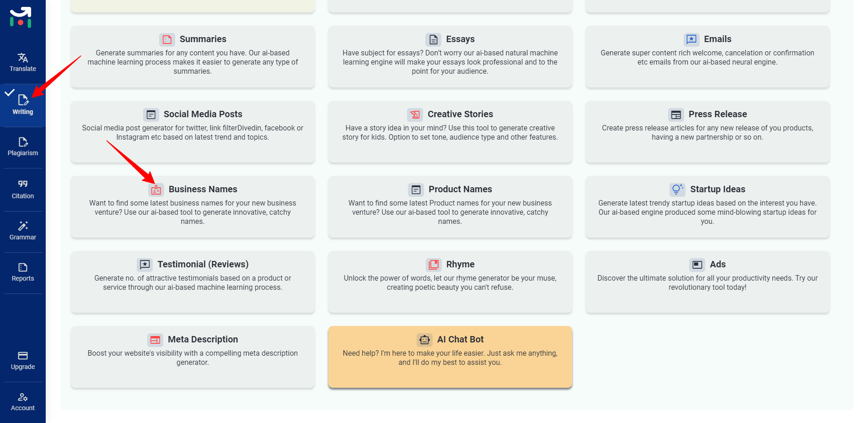Click the Summaries document icon
Screen dimensions: 868x423
pos(167,39)
